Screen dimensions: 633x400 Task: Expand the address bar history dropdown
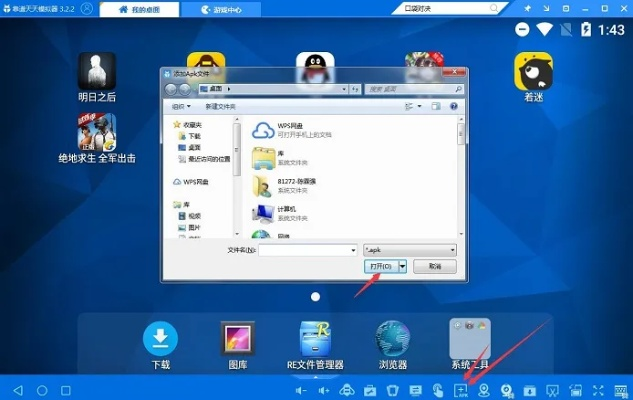(x=344, y=89)
